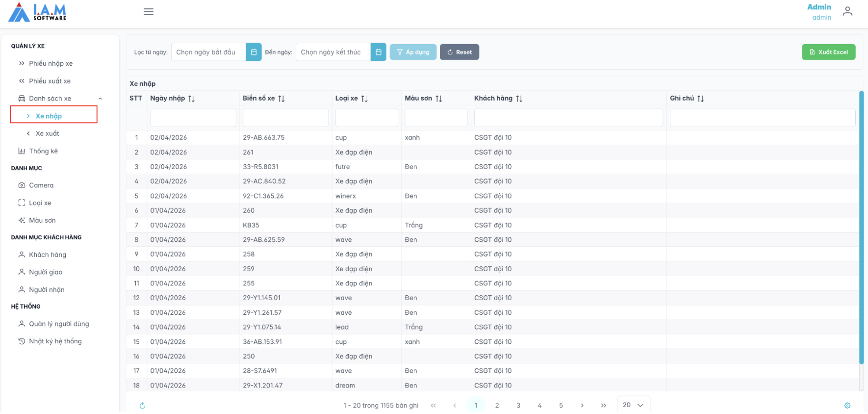Image resolution: width=868 pixels, height=414 pixels.
Task: Click the hamburger menu icon
Action: [x=149, y=12]
